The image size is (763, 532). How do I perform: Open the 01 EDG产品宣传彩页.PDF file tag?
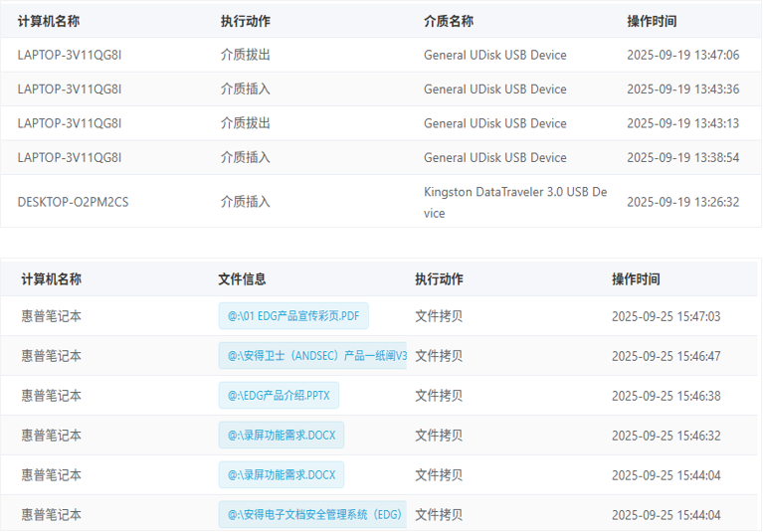click(x=293, y=316)
